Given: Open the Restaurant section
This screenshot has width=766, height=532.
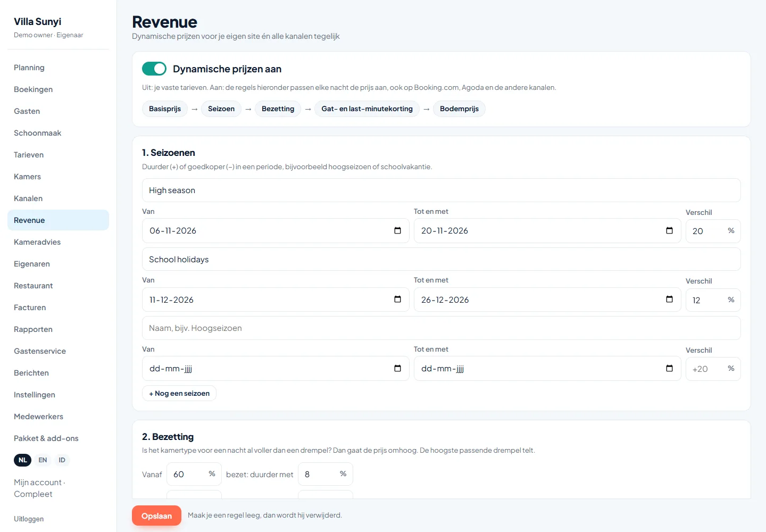Looking at the screenshot, I should click(58, 286).
